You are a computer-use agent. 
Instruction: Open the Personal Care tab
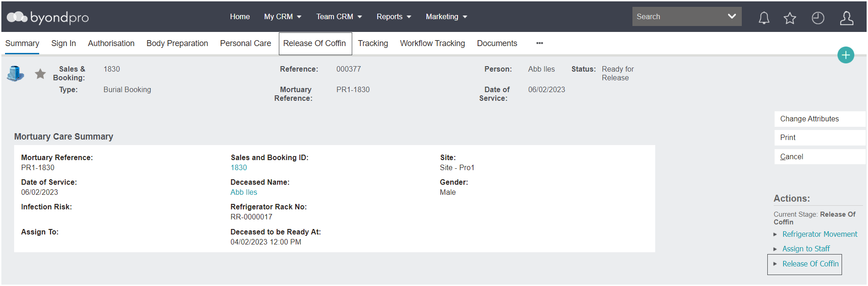246,43
